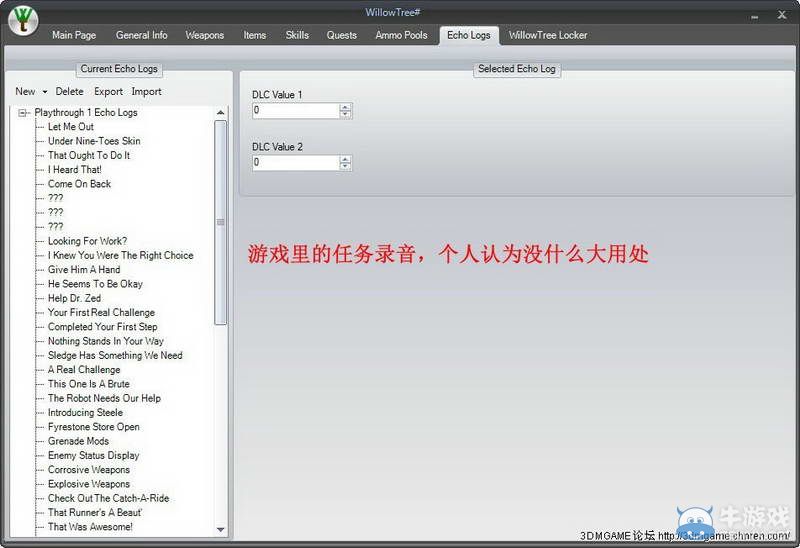Close the WillowTree# window
This screenshot has height=548, width=800.
(x=782, y=15)
